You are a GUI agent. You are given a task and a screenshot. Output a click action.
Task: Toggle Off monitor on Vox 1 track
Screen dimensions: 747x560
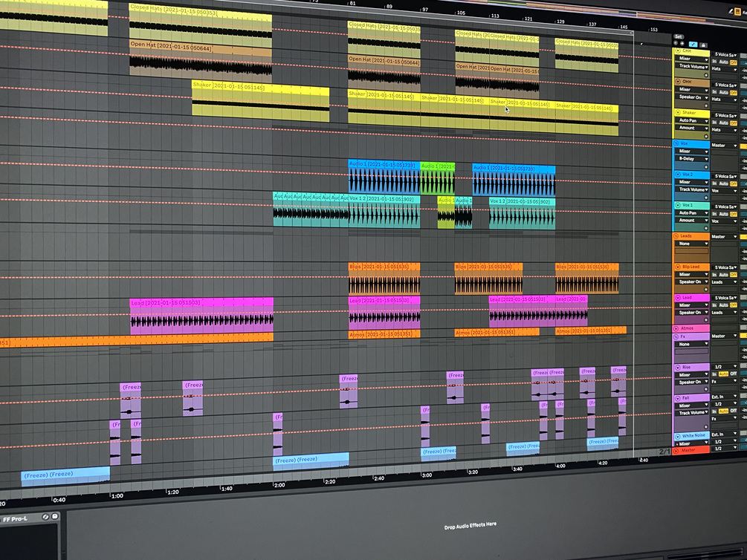point(734,215)
